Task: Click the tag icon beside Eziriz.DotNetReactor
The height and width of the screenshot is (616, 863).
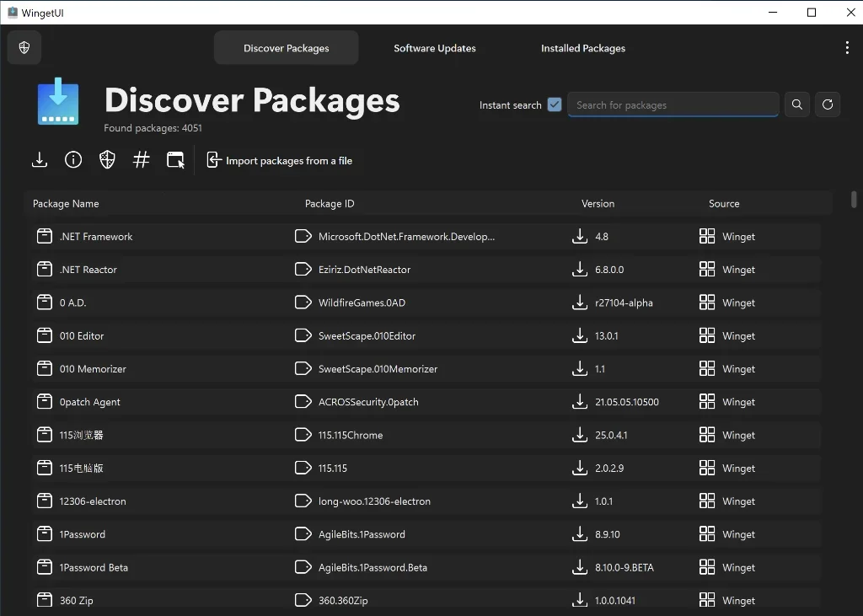Action: 303,269
